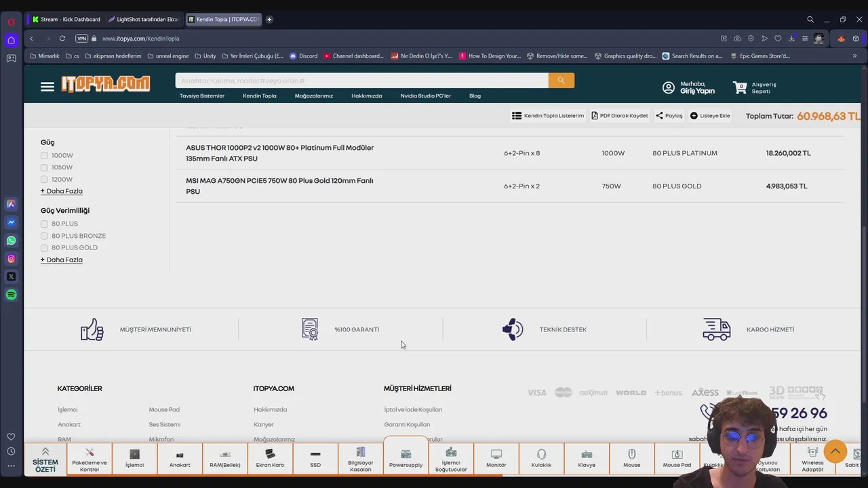Screen dimensions: 868x488
Task: Switch to Stream - Kick Dashboard tab
Action: pyautogui.click(x=66, y=19)
